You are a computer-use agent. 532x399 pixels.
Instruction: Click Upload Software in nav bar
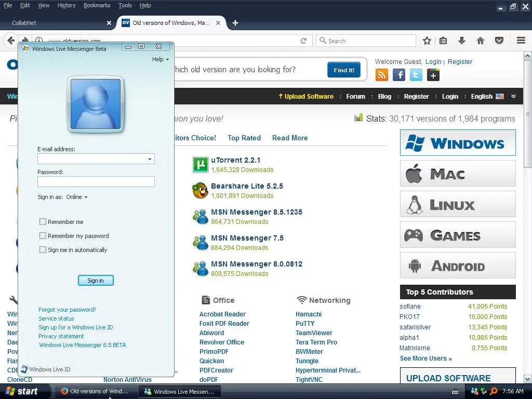tap(306, 96)
